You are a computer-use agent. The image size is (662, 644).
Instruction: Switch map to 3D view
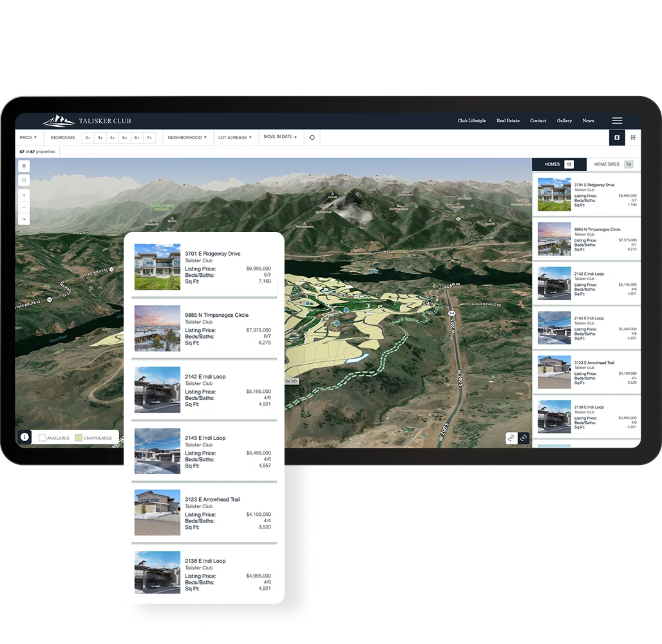click(x=524, y=438)
